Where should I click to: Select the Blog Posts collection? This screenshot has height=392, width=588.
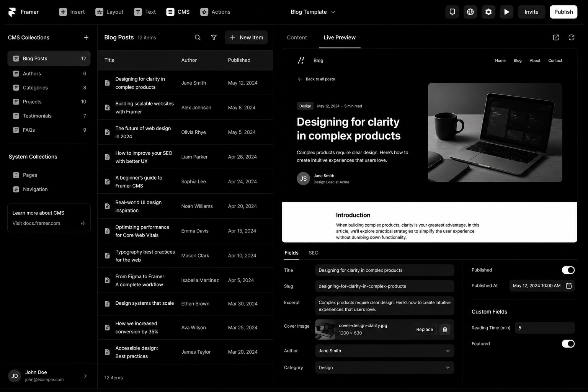pyautogui.click(x=49, y=59)
